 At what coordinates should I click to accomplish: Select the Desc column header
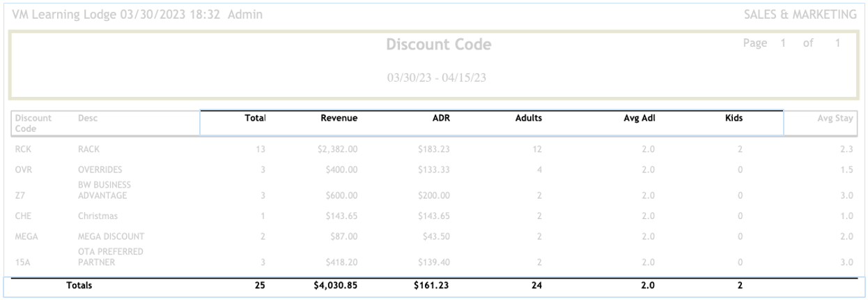88,119
